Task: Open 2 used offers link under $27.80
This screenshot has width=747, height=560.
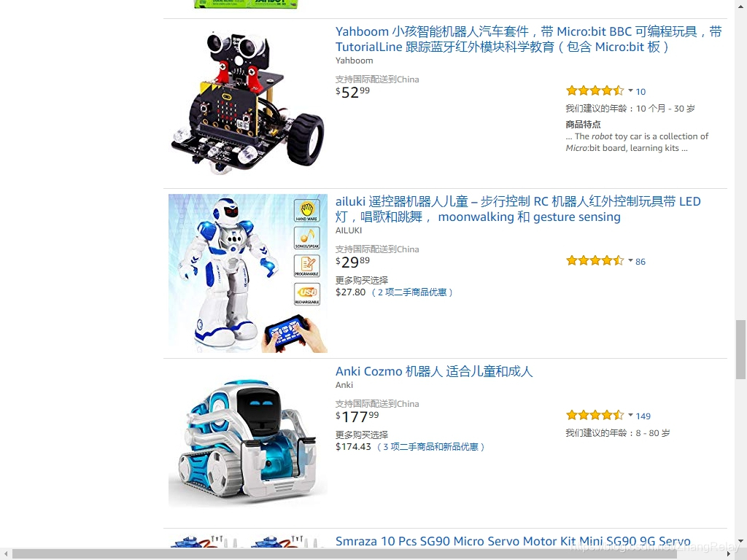Action: coord(411,292)
